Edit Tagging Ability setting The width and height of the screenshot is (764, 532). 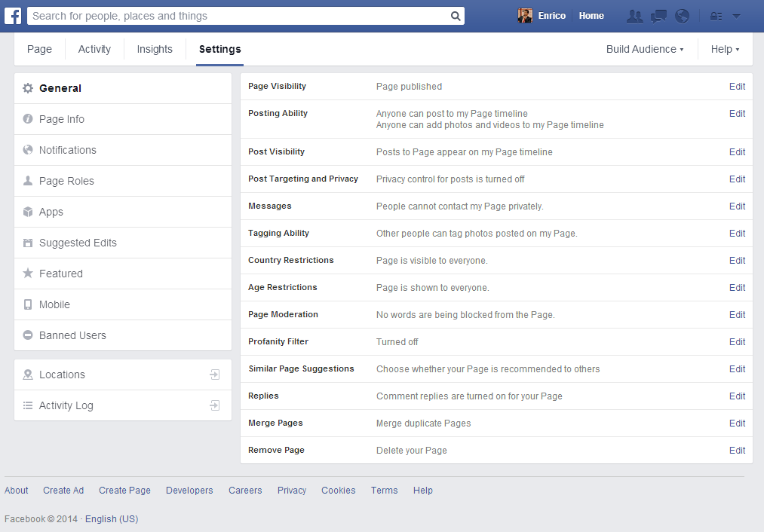coord(737,233)
